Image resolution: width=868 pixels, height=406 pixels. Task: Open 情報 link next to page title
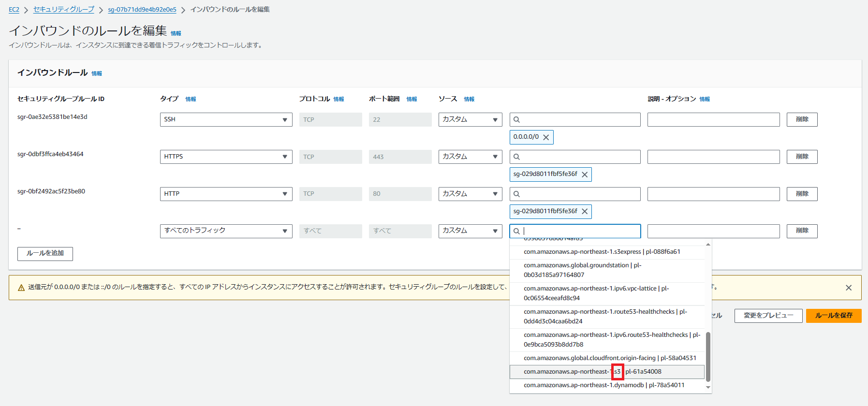[176, 33]
